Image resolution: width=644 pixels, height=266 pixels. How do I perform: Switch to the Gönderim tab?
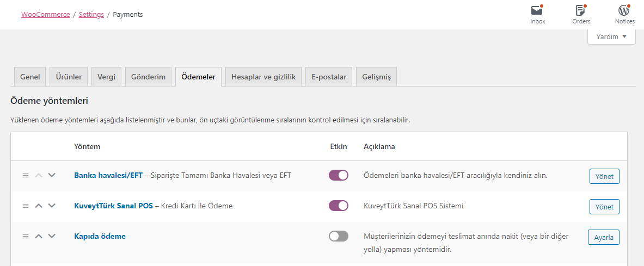148,77
